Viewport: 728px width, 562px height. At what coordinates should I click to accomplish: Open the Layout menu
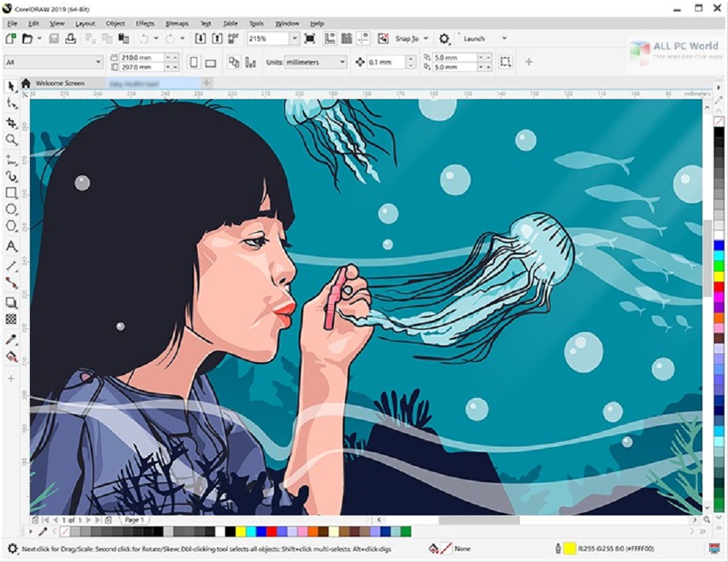85,23
